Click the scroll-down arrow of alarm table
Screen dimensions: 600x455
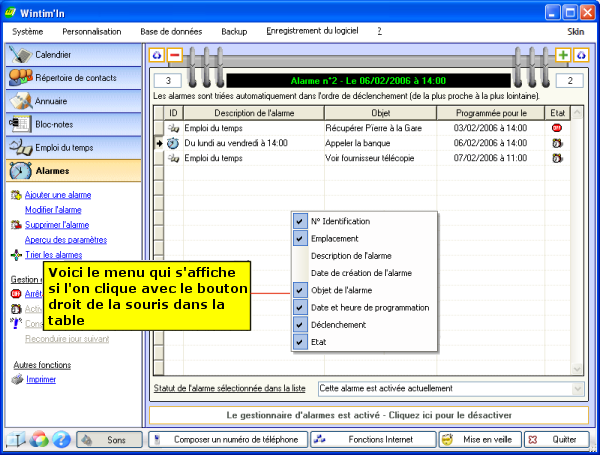click(x=577, y=369)
